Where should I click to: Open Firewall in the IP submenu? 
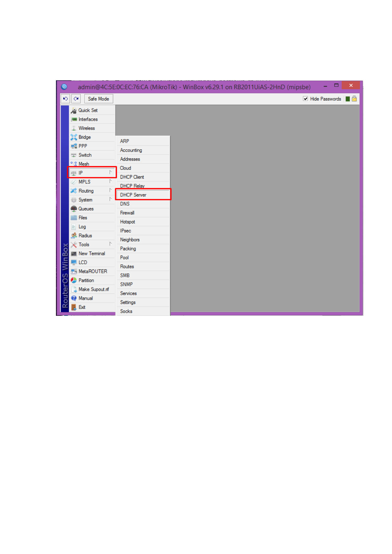point(143,213)
